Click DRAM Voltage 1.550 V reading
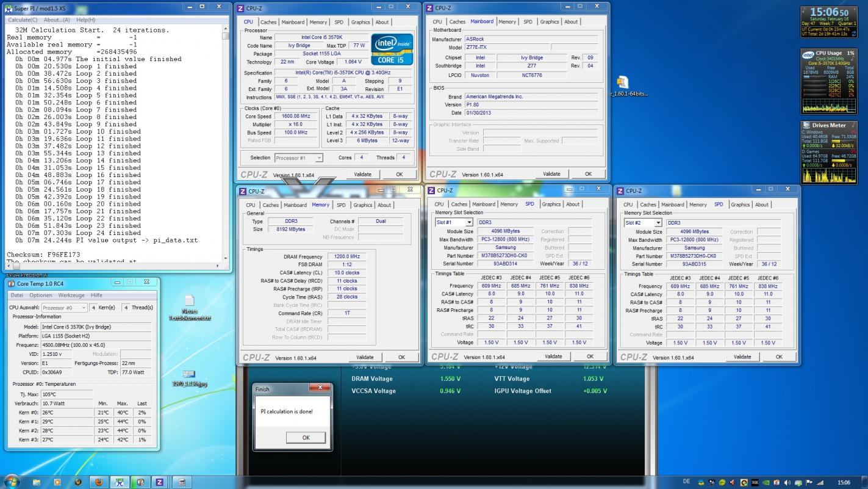The width and height of the screenshot is (868, 489). [x=450, y=379]
